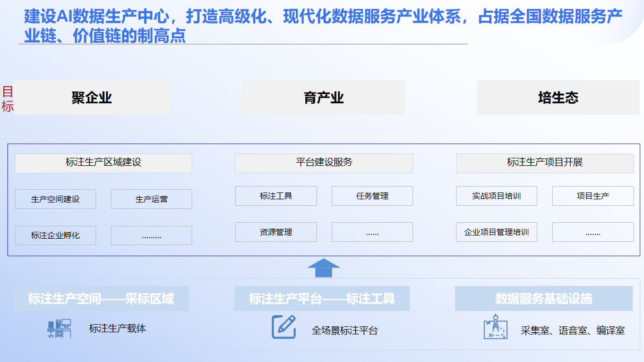Select the 标注工具 box
The height and width of the screenshot is (362, 644).
[276, 196]
